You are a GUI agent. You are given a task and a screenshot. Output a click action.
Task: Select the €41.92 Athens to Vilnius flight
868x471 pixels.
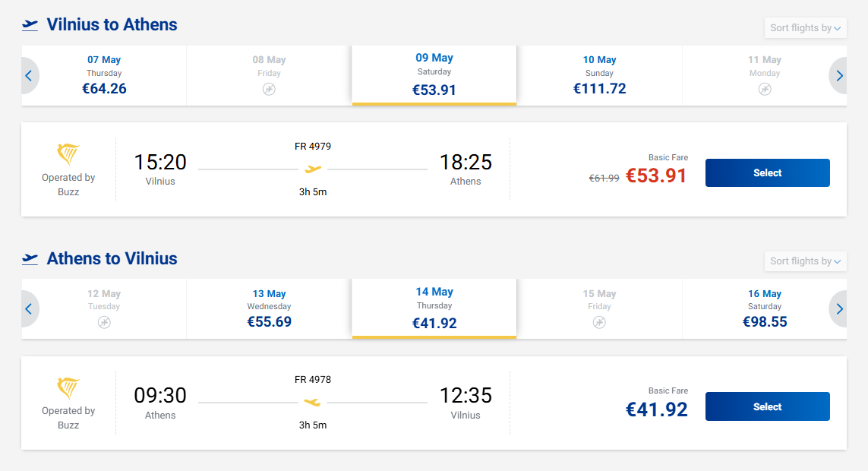(767, 406)
